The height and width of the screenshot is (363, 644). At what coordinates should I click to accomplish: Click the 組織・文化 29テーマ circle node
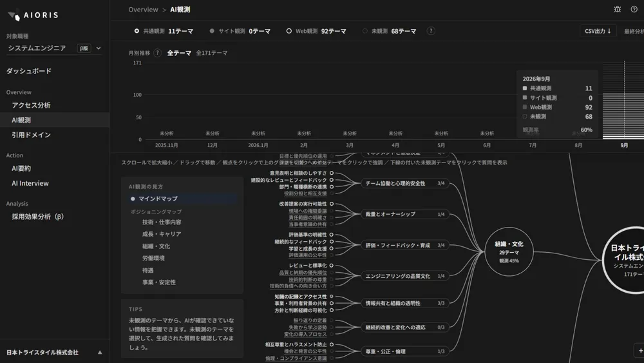(x=509, y=251)
